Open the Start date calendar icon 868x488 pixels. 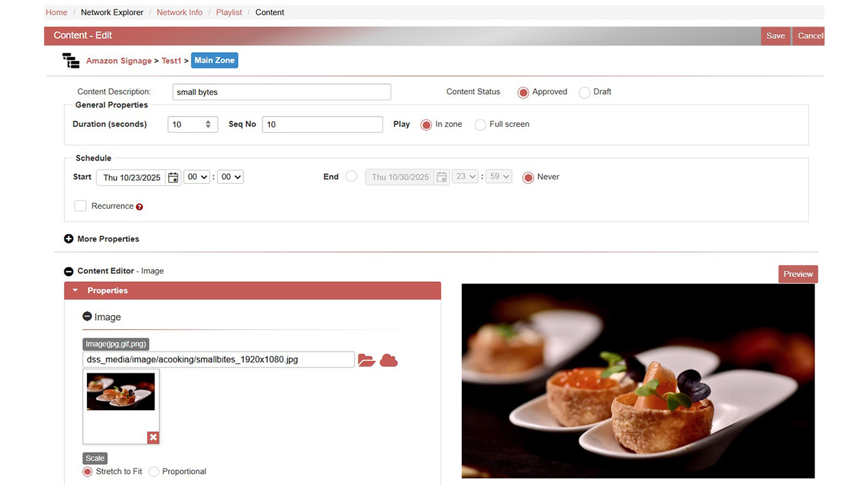point(173,177)
